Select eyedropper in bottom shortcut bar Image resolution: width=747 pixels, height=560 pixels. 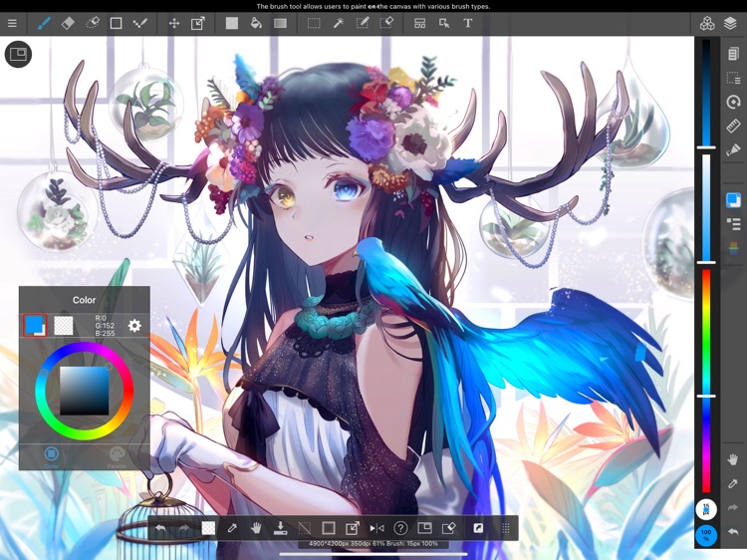[x=232, y=528]
